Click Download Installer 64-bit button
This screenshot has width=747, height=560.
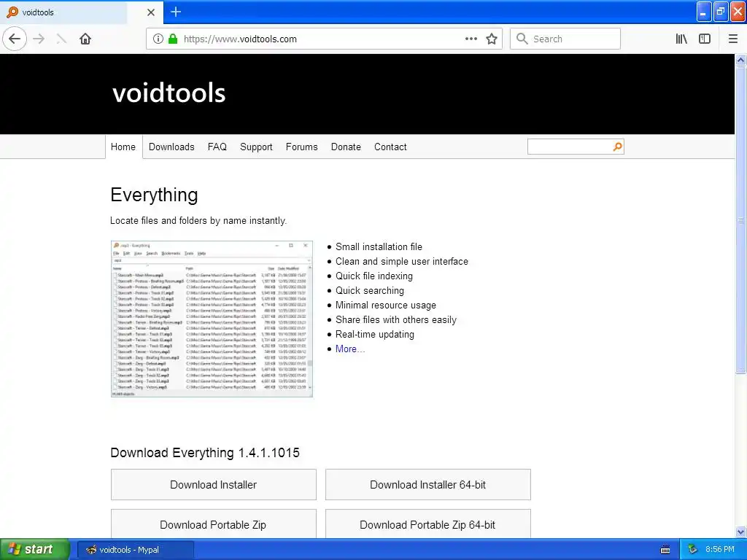pos(427,485)
